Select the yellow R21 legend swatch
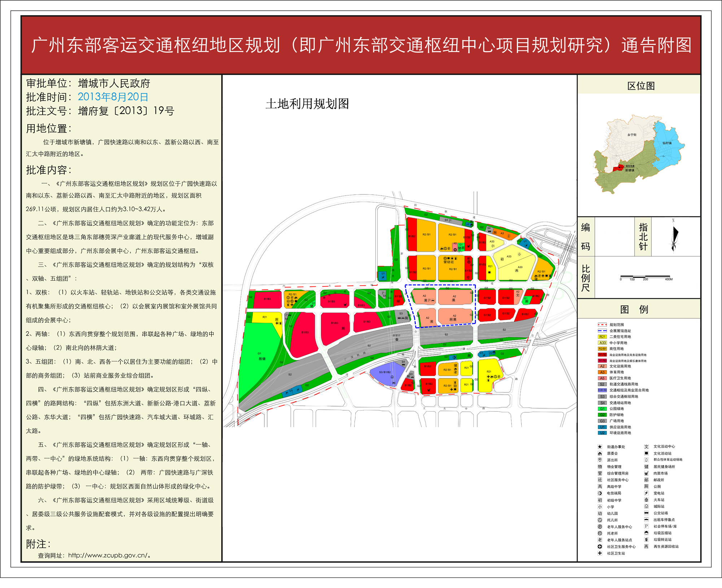 [x=602, y=337]
